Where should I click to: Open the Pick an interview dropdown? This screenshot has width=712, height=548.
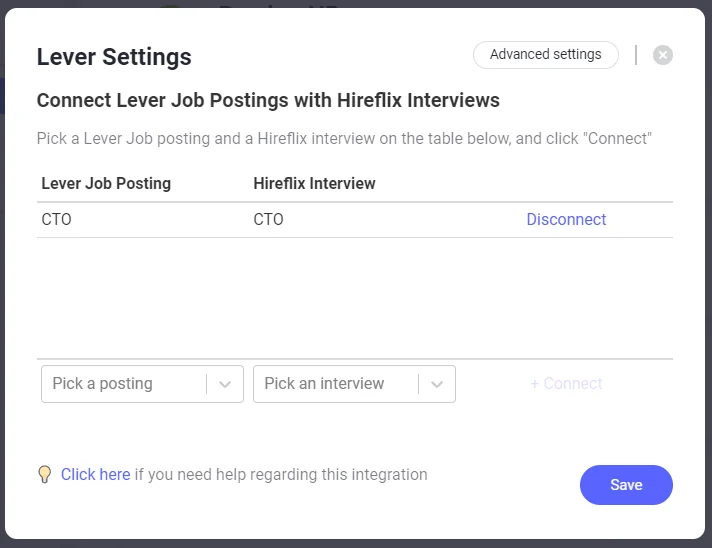[x=354, y=384]
